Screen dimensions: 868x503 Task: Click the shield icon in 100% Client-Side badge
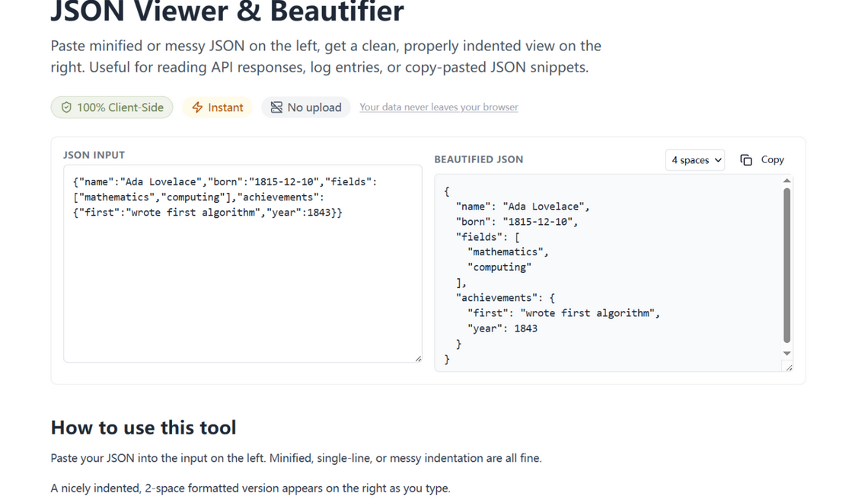click(x=66, y=107)
